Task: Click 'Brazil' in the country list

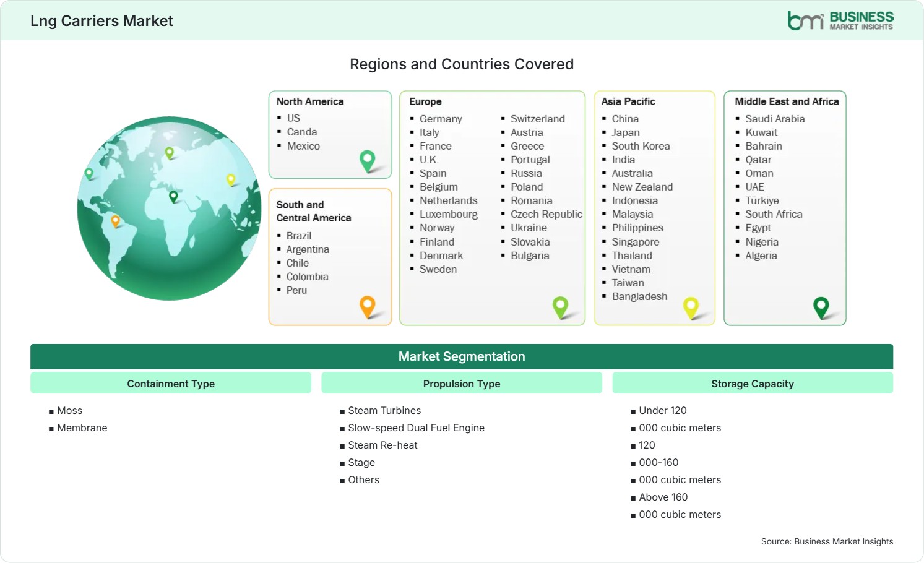Action: click(299, 236)
